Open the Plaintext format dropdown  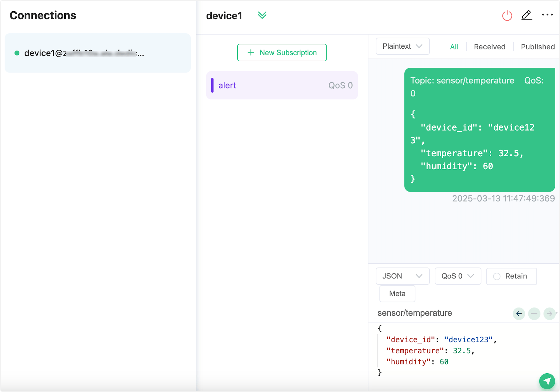click(x=402, y=46)
